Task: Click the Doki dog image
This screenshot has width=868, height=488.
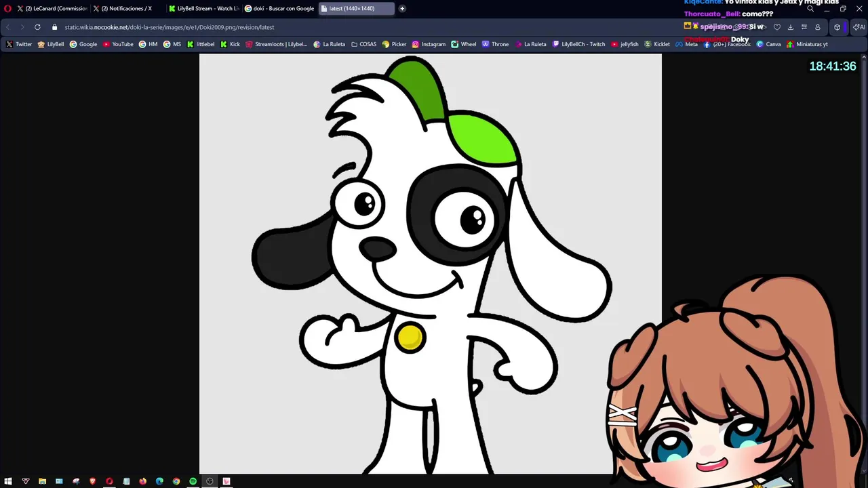Action: [x=430, y=264]
